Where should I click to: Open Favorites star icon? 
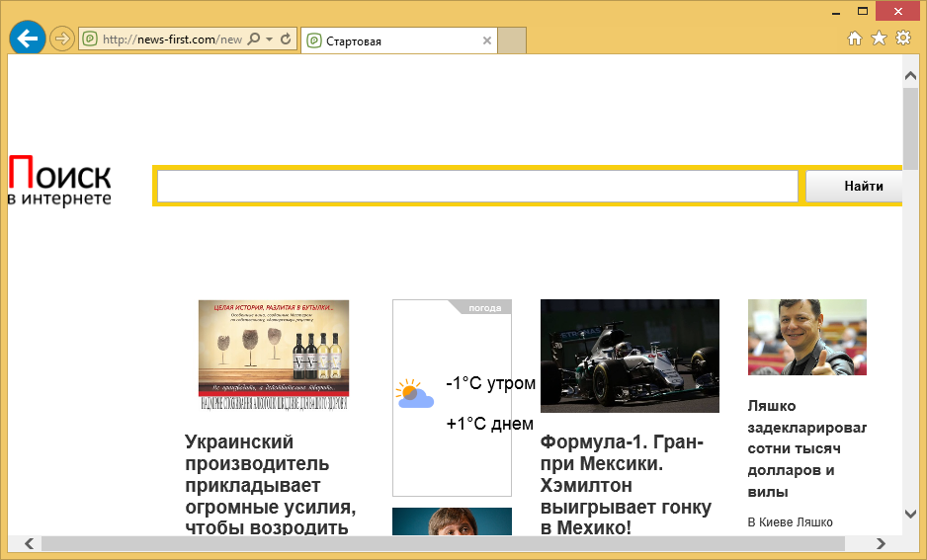pyautogui.click(x=879, y=39)
